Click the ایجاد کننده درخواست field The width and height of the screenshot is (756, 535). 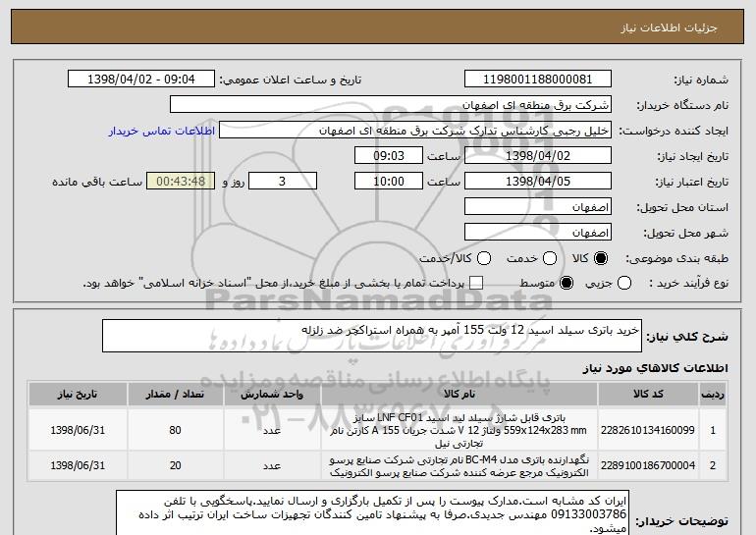[415, 131]
